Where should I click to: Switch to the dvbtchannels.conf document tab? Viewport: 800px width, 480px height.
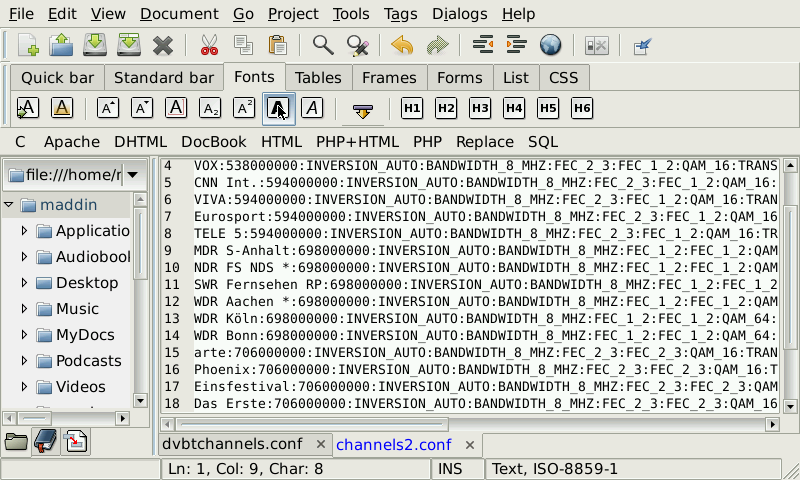coord(232,444)
